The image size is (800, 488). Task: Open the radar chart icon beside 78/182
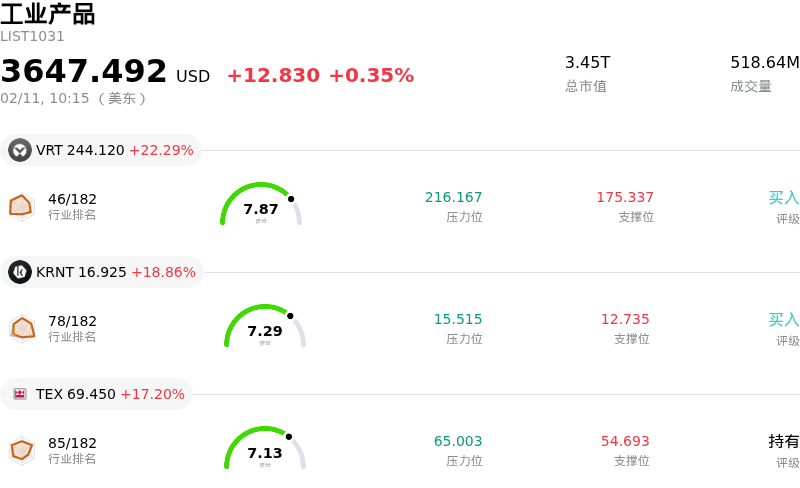(21, 328)
